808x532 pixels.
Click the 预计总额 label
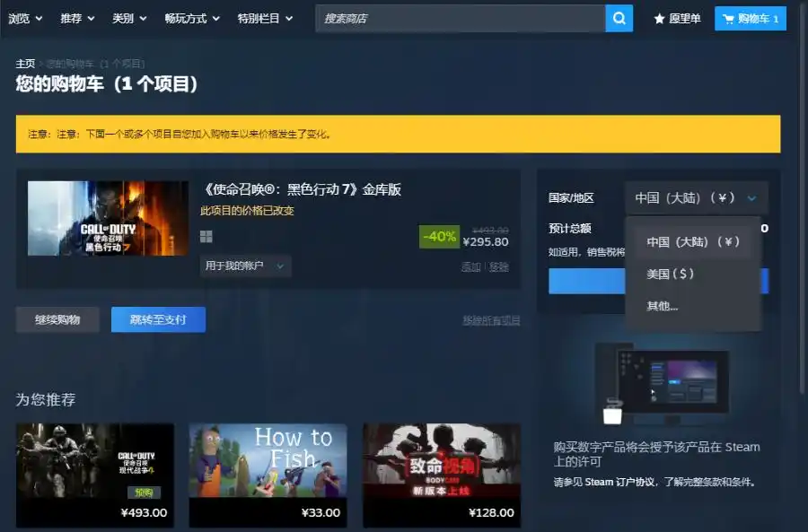569,228
